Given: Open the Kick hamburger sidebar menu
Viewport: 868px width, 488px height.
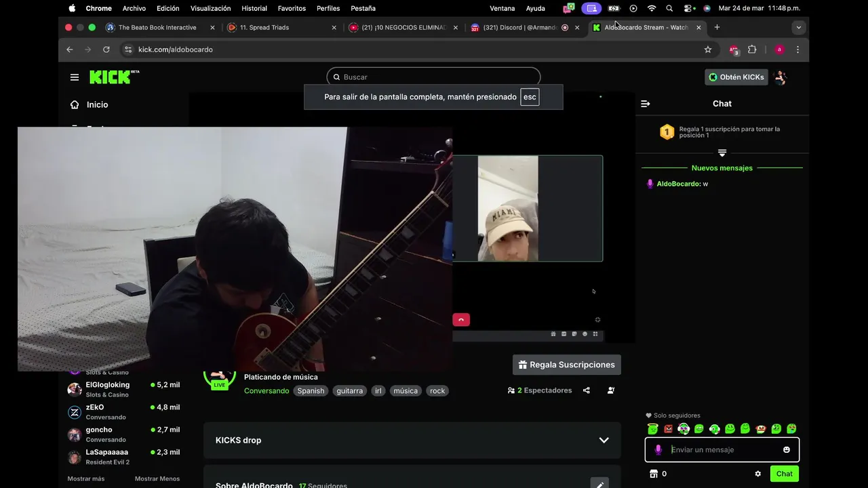Looking at the screenshot, I should click(75, 77).
